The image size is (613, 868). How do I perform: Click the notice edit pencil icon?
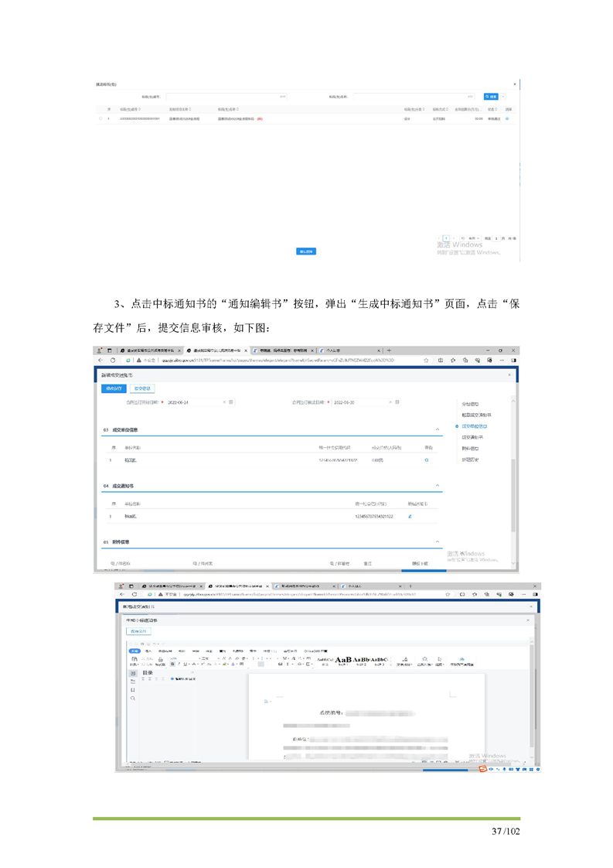pyautogui.click(x=410, y=516)
